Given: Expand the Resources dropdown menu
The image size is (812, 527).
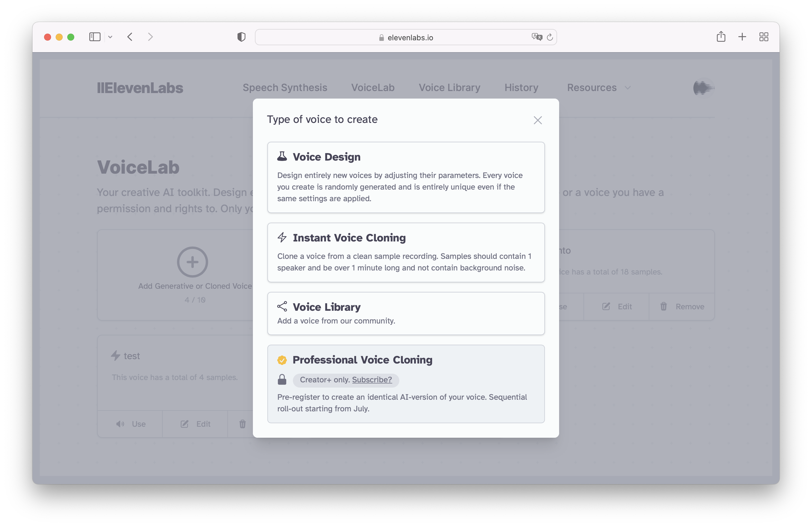Looking at the screenshot, I should 599,88.
